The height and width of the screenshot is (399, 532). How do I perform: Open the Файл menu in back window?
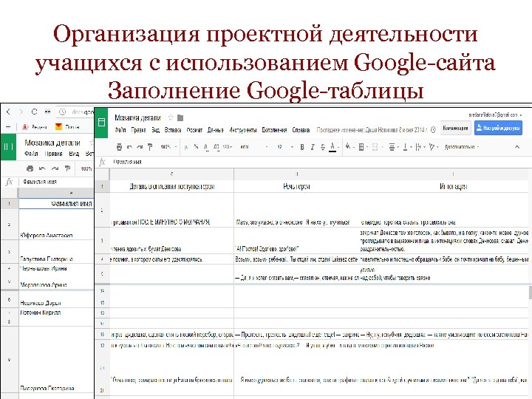[x=31, y=154]
